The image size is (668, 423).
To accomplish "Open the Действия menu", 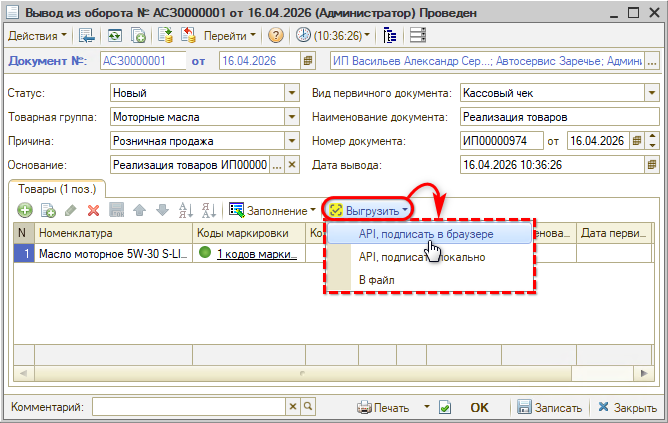I will coord(37,35).
